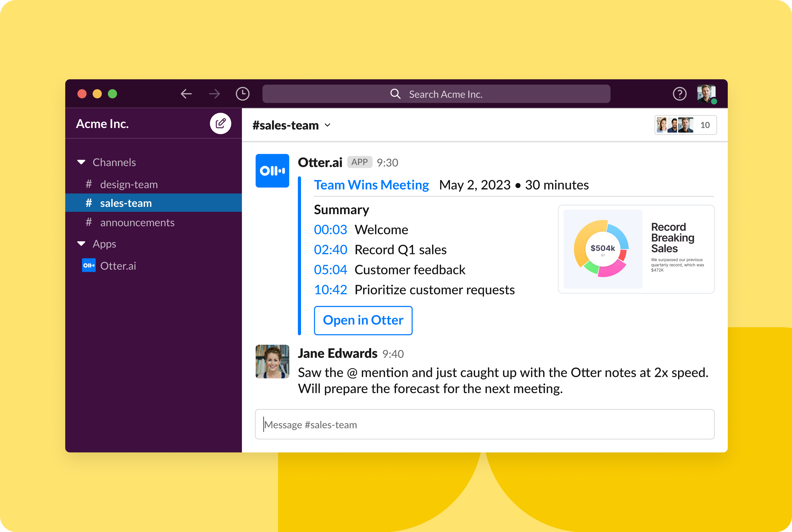Open the Otter.ai app in the sidebar

coord(118,266)
